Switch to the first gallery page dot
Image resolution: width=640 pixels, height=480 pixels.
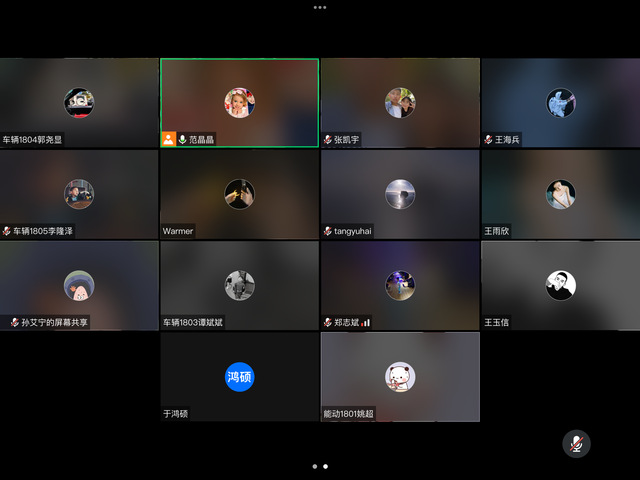pos(314,466)
